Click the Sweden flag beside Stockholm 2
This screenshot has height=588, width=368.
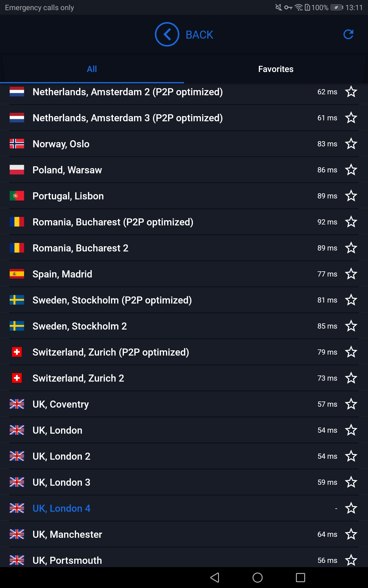(17, 326)
